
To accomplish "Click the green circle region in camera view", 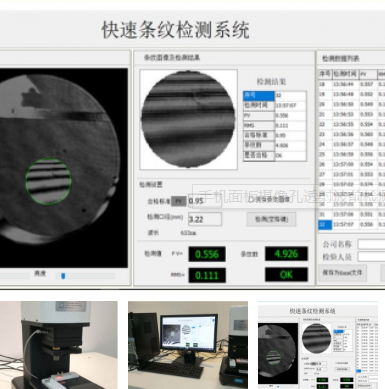I will pos(49,181).
